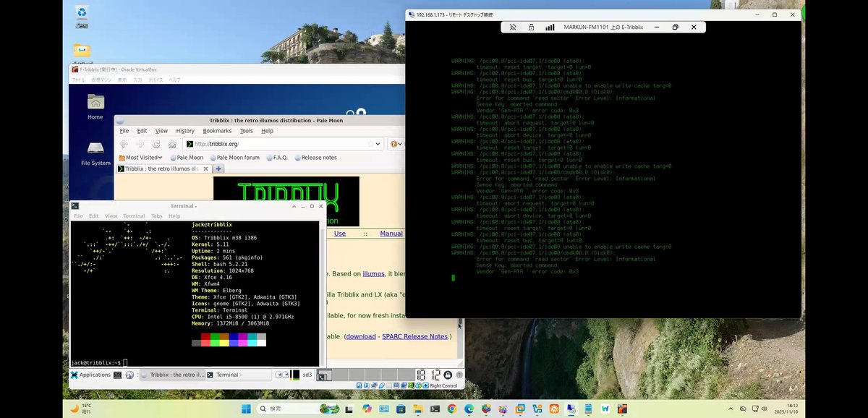The height and width of the screenshot is (418, 868).
Task: Open F.A.Q. bookmark
Action: point(277,157)
